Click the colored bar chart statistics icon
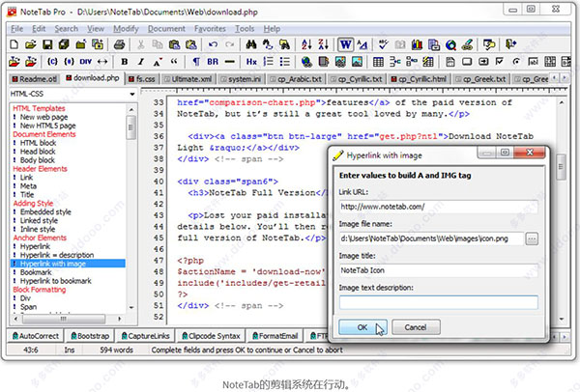Viewport: 580px width, 392px height. pyautogui.click(x=417, y=44)
